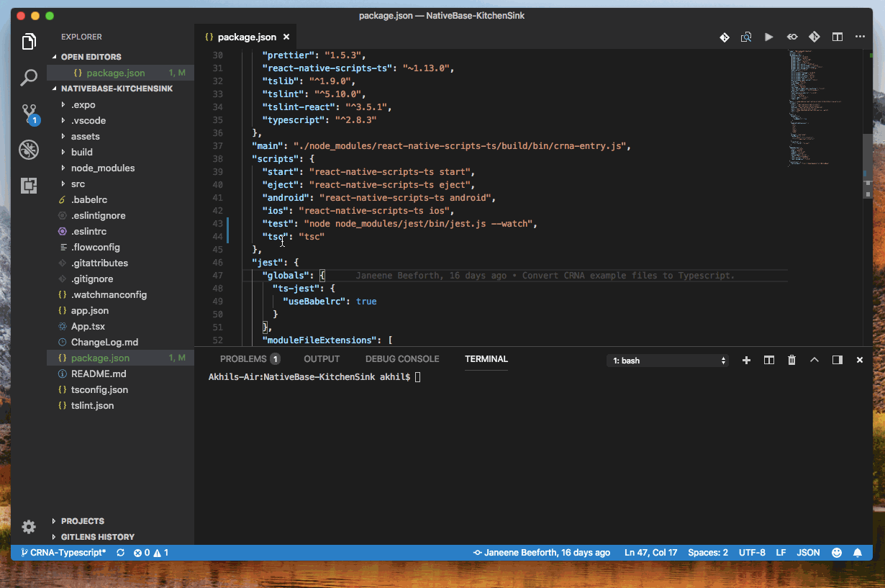Open the .eslintrc file
This screenshot has width=885, height=588.
tap(120, 231)
